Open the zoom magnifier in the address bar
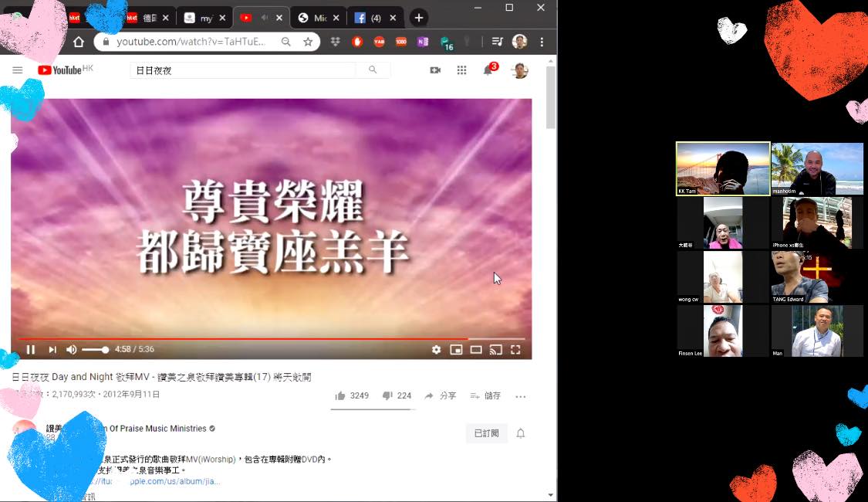 (x=285, y=42)
